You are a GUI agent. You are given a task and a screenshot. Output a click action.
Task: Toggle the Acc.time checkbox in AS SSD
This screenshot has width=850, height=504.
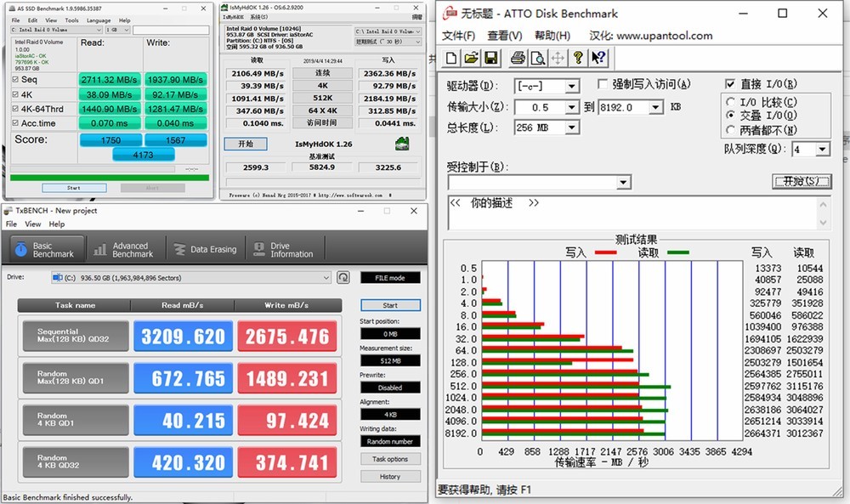[15, 123]
